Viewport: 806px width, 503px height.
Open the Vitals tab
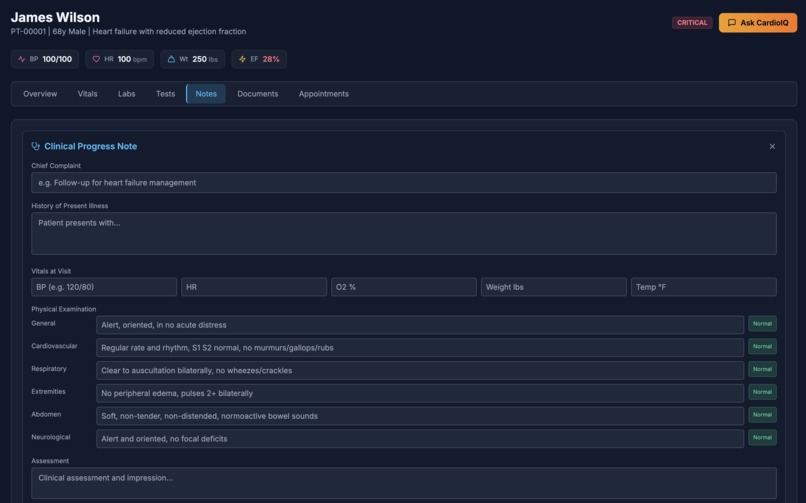[x=87, y=94]
